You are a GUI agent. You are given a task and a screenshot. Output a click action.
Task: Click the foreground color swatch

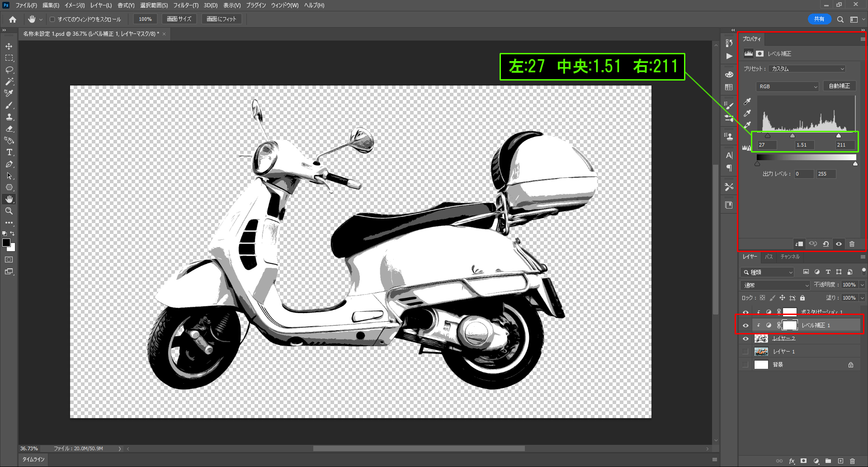tap(6, 243)
